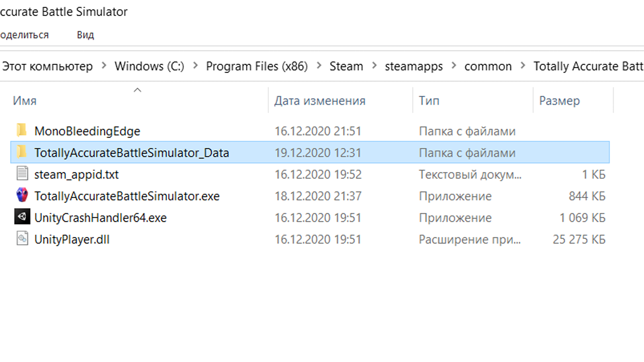The image size is (644, 362).
Task: Click the steam_appid.txt text file icon
Action: click(22, 174)
